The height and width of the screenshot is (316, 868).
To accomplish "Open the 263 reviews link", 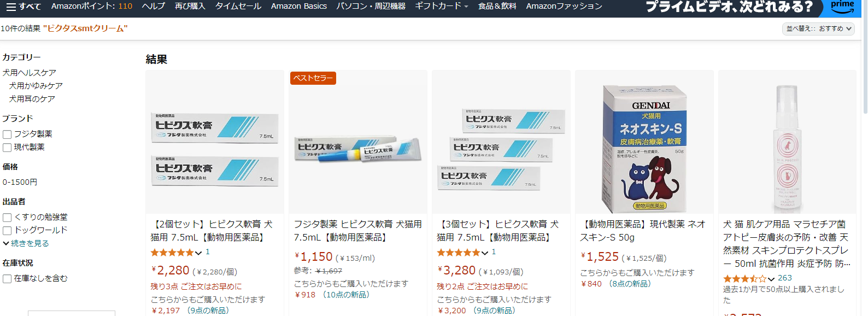I will click(785, 278).
